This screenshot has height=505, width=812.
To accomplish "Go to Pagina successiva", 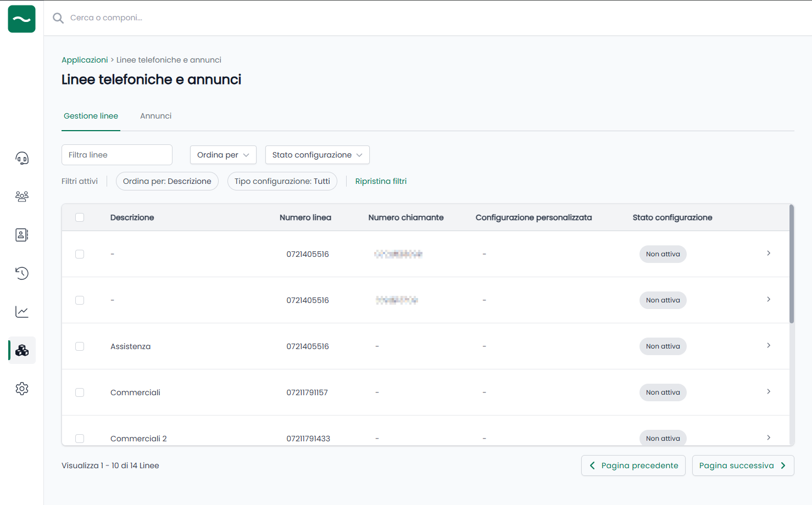I will point(743,465).
